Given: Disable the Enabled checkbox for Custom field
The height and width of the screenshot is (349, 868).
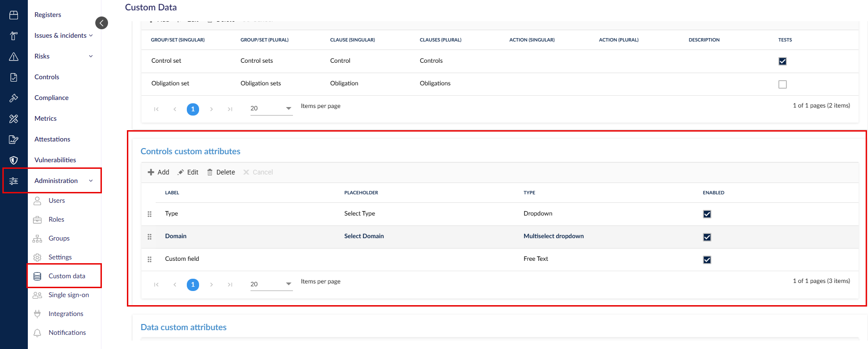Looking at the screenshot, I should [x=707, y=260].
